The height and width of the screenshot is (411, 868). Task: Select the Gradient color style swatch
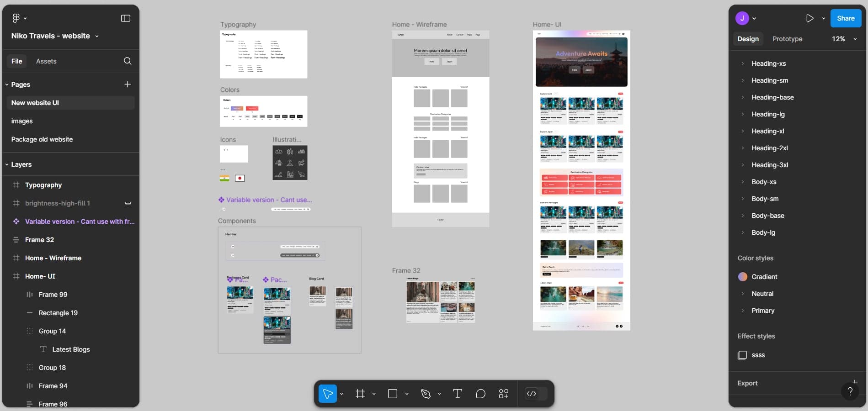pos(743,277)
